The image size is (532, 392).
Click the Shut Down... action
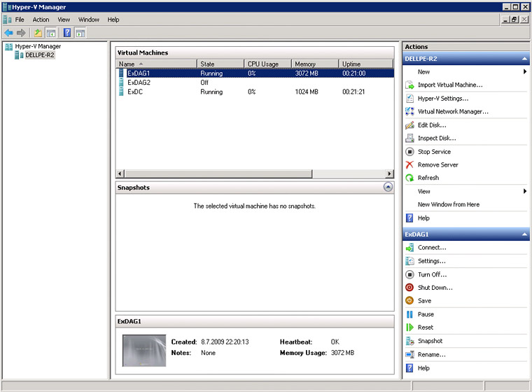tap(435, 288)
